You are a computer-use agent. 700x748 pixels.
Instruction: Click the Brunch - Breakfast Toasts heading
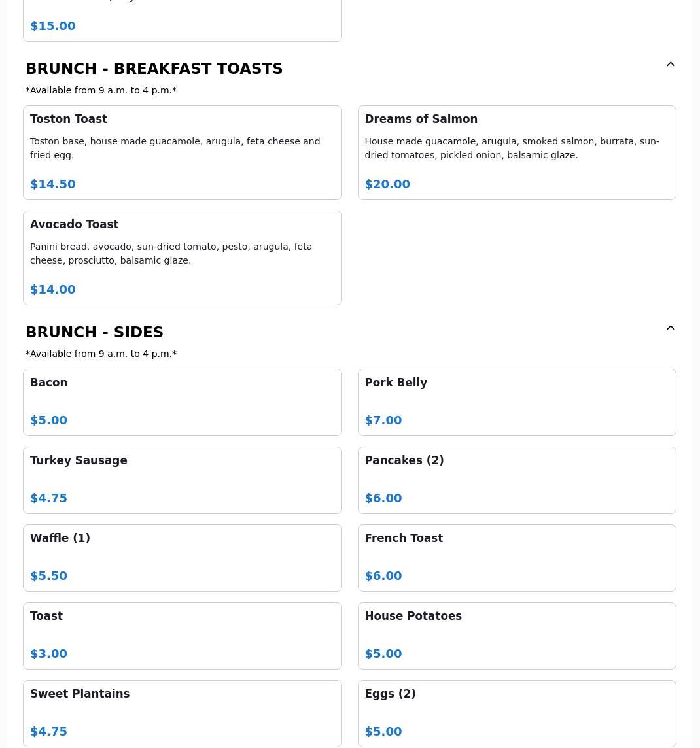[154, 69]
